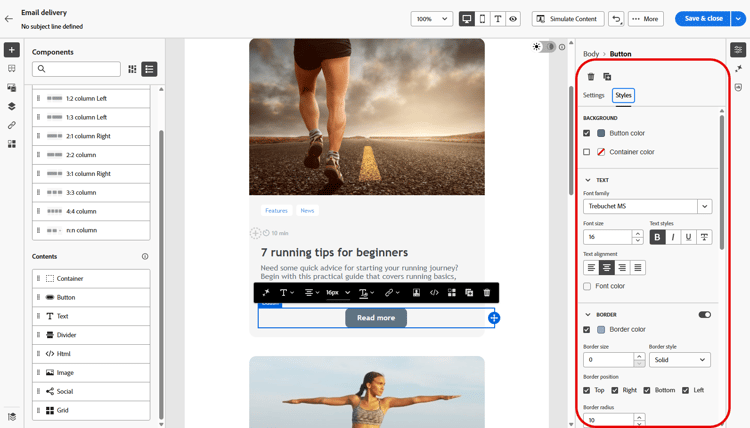The height and width of the screenshot is (428, 750).
Task: Select the 2:2 column structure
Action: [x=91, y=155]
